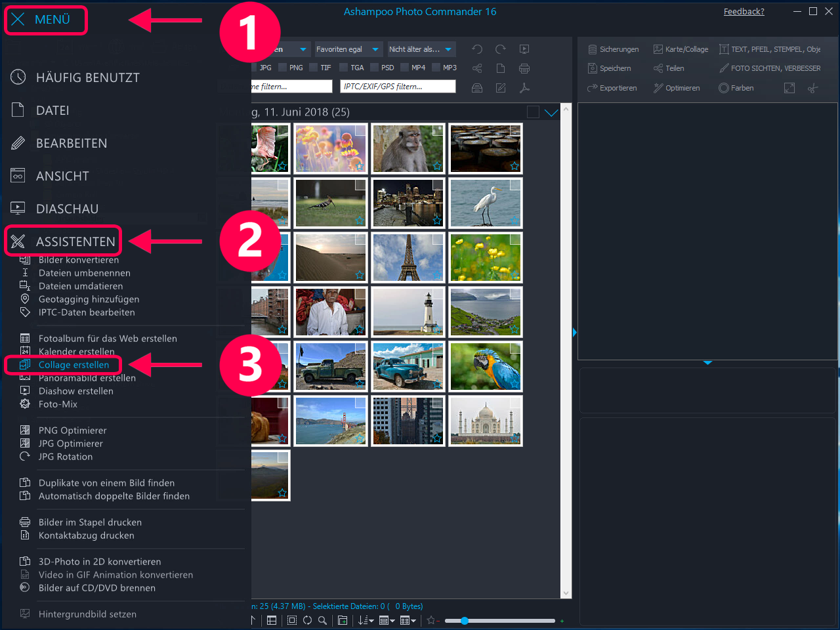Click the star rating icon in the bottom toolbar
The height and width of the screenshot is (630, 840).
[x=431, y=620]
